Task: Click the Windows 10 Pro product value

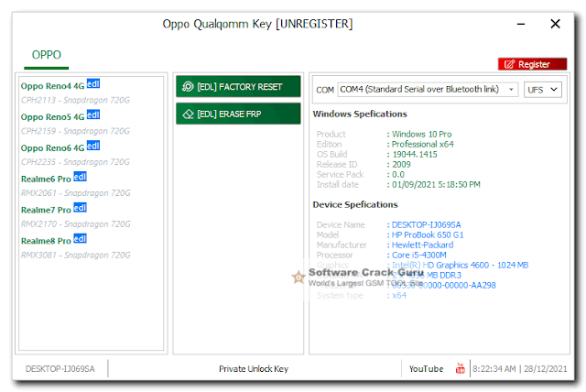Action: pyautogui.click(x=421, y=134)
